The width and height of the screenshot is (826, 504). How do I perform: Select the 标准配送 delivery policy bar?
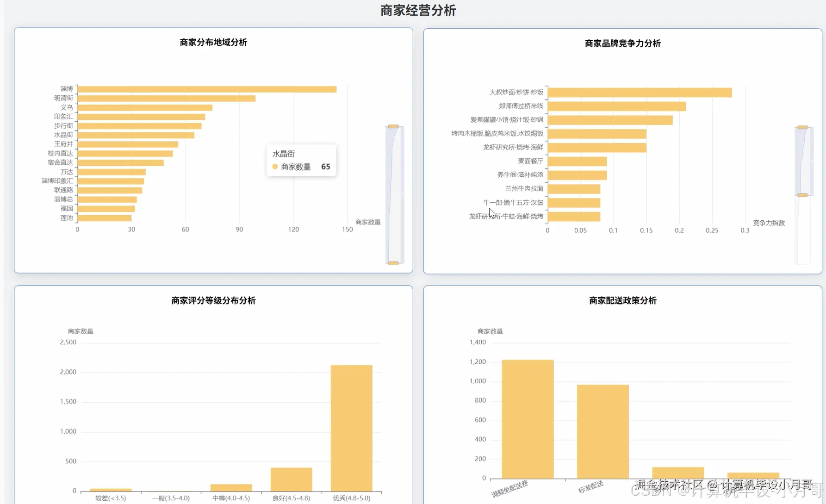pyautogui.click(x=603, y=432)
